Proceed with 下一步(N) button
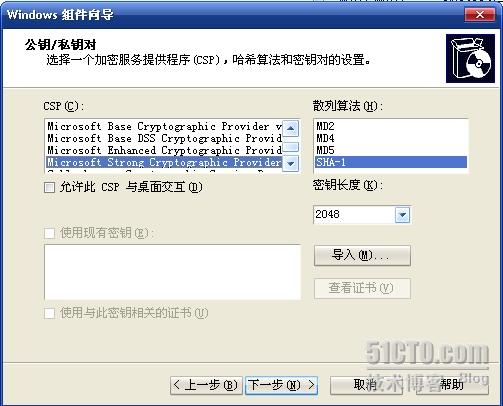Image resolution: width=503 pixels, height=406 pixels. pos(281,386)
